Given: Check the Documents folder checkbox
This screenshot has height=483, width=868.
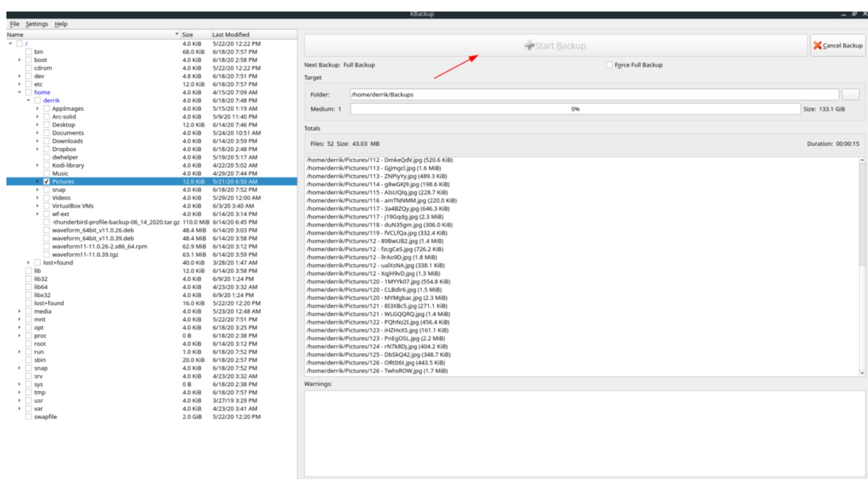Looking at the screenshot, I should 46,133.
